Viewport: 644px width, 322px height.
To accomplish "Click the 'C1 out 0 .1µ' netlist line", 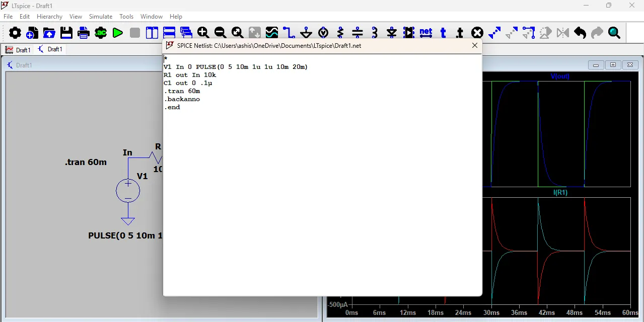I will [x=188, y=83].
